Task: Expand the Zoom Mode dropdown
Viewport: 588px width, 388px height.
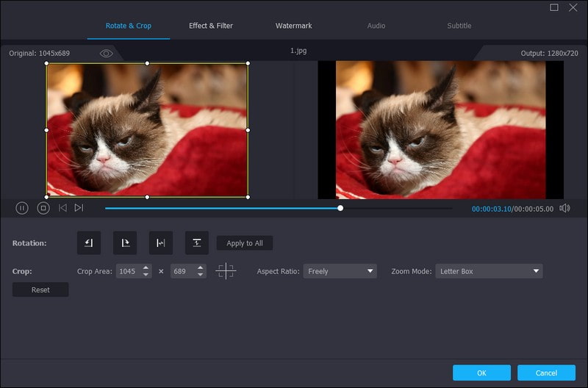Action: click(489, 271)
